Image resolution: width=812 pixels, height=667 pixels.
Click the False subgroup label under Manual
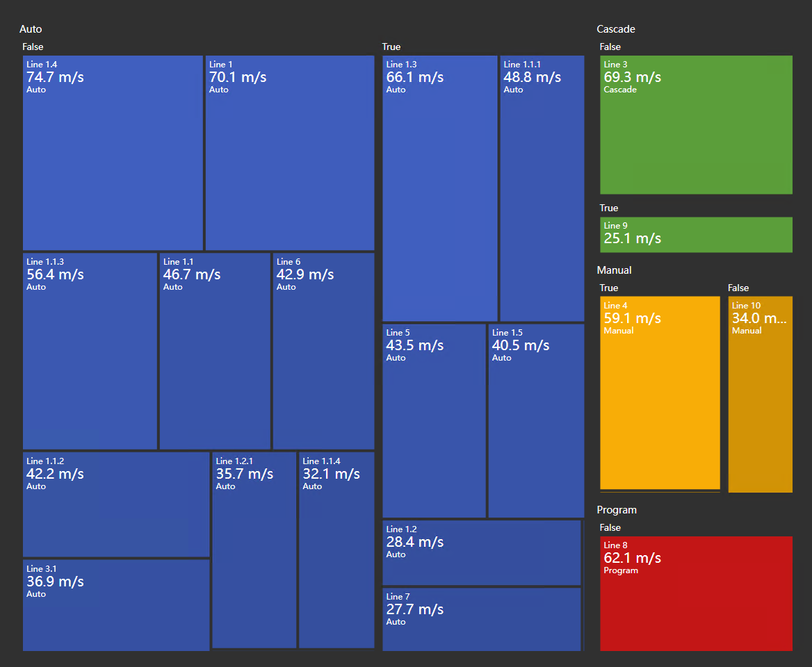[x=738, y=288]
